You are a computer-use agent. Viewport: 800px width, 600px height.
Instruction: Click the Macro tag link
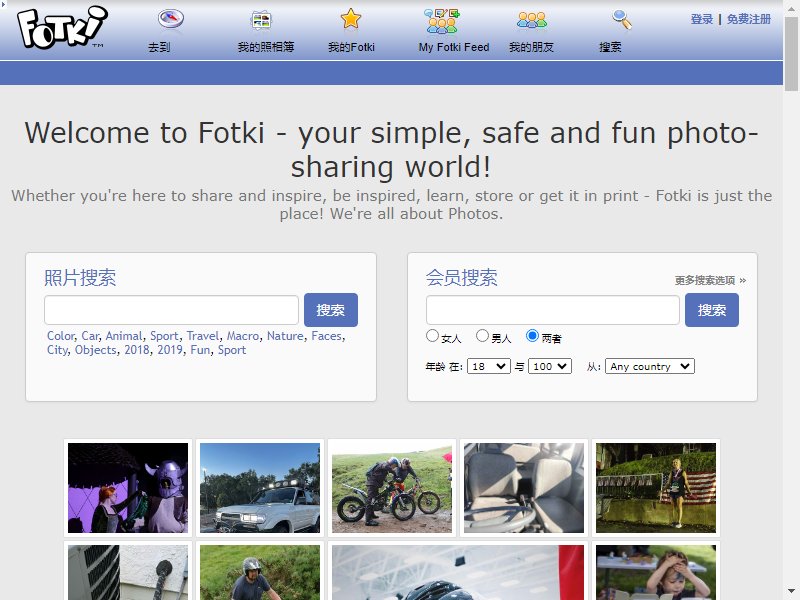243,336
